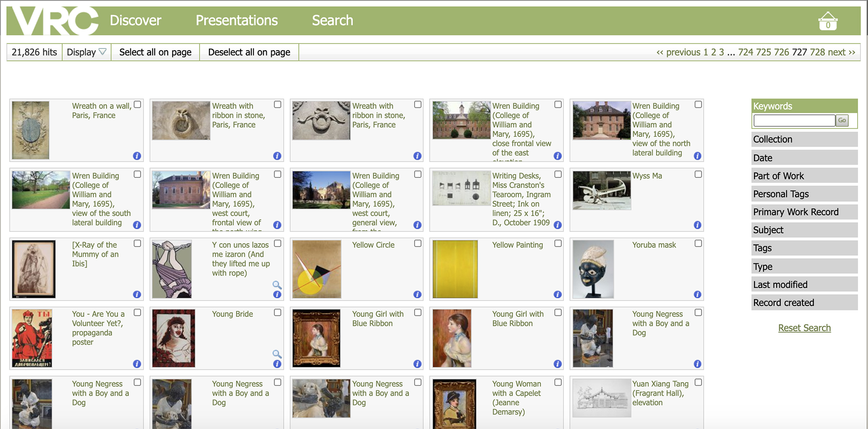Open info icon for Yellow Circle
The image size is (868, 429).
coord(417,295)
